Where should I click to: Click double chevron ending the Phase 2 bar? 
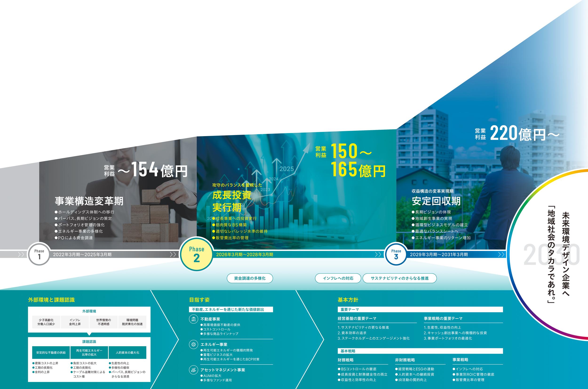(x=378, y=255)
